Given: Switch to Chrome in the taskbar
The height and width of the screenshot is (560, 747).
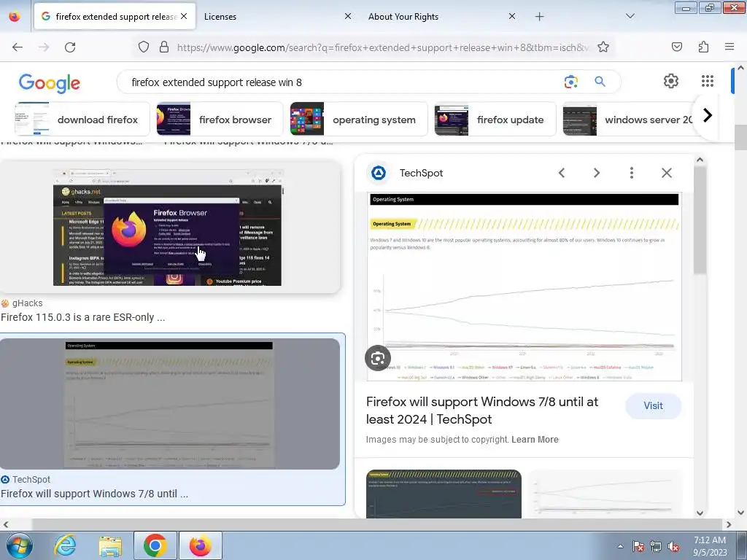Looking at the screenshot, I should coord(155,545).
